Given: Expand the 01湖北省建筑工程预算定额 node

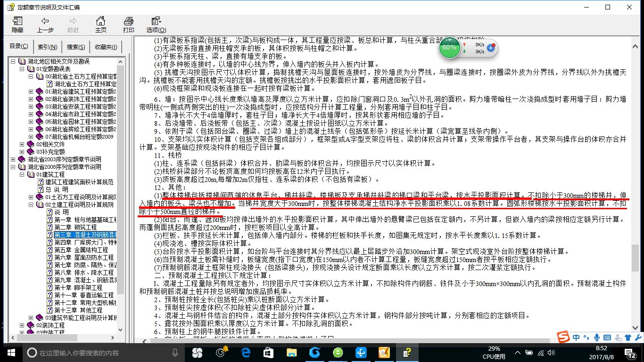Looking at the screenshot, I should [30, 91].
